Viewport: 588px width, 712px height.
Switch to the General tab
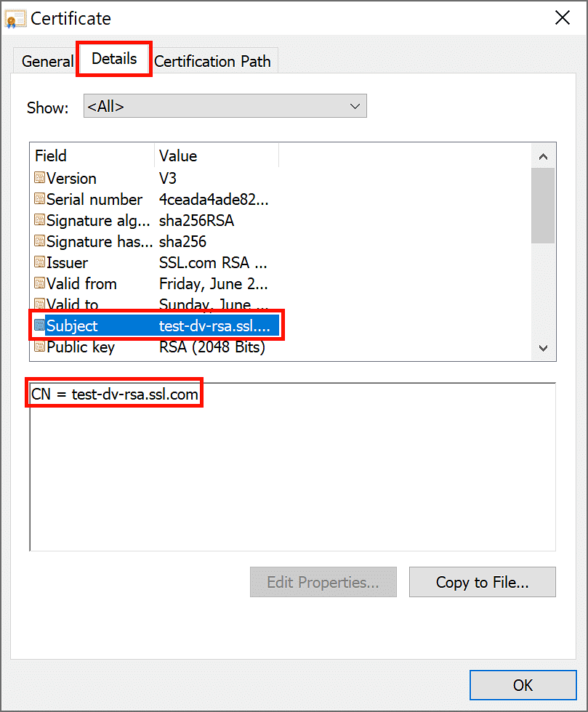[x=46, y=61]
